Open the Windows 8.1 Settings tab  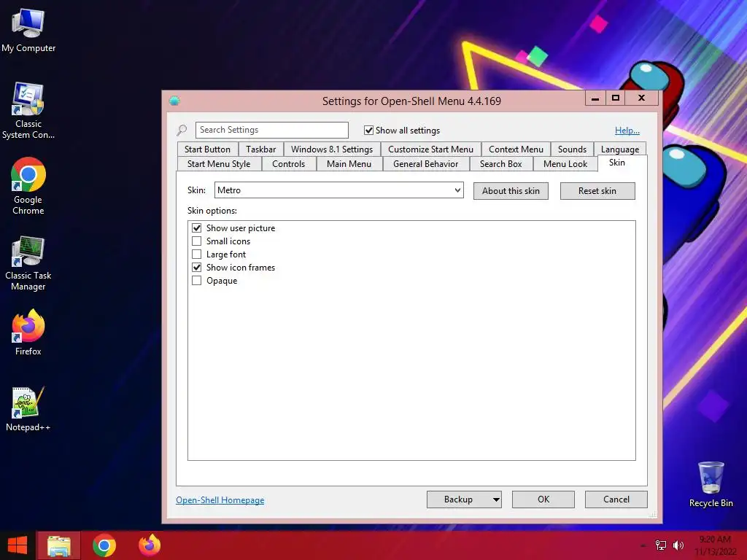[332, 149]
